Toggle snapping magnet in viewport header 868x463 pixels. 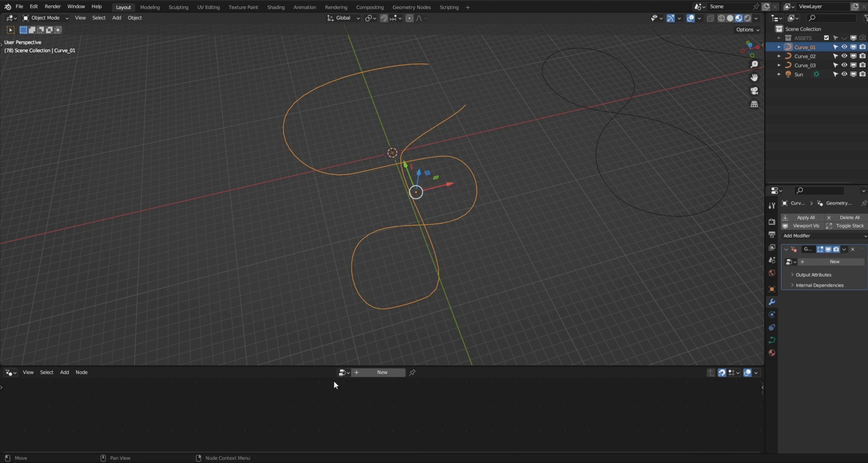(x=384, y=18)
